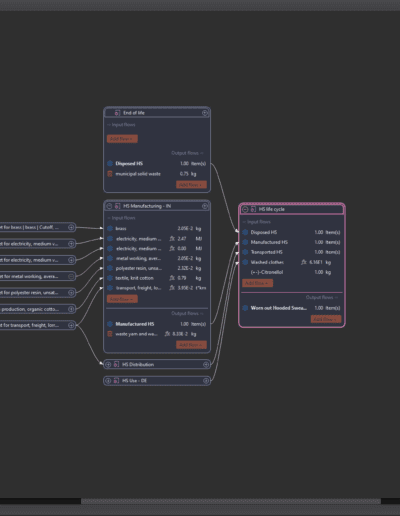
Task: Collapse left side of HS Manufacturing node
Action: [x=109, y=206]
